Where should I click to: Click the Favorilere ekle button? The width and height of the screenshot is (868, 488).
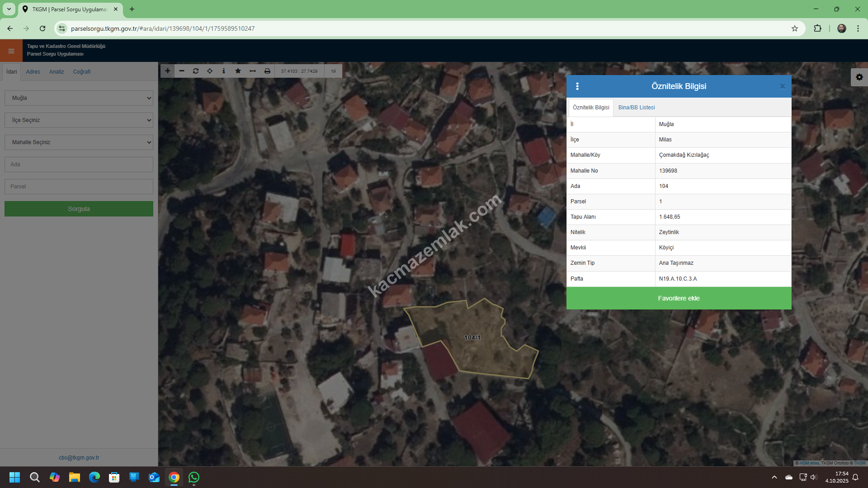[679, 298]
